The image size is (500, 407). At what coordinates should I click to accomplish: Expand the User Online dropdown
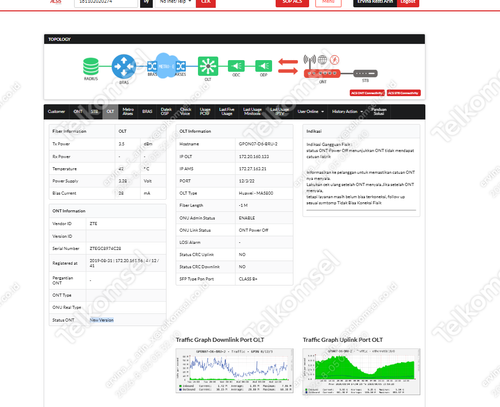click(310, 112)
